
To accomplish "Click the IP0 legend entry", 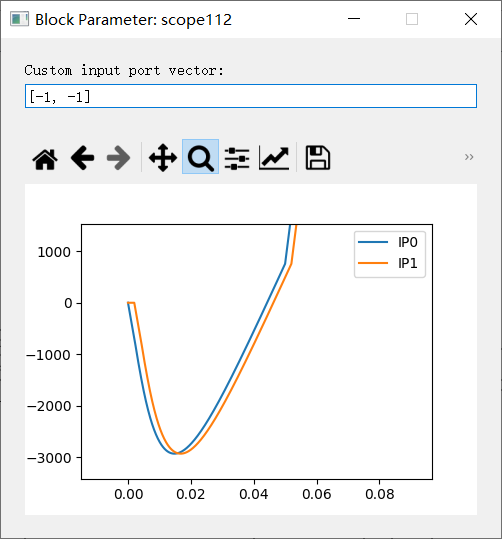I will [389, 242].
